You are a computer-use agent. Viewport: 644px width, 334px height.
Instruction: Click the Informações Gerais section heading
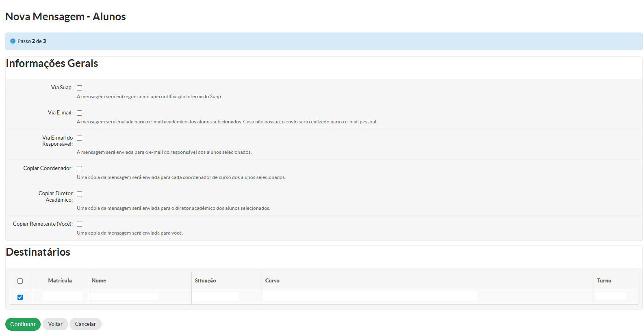[x=52, y=63]
